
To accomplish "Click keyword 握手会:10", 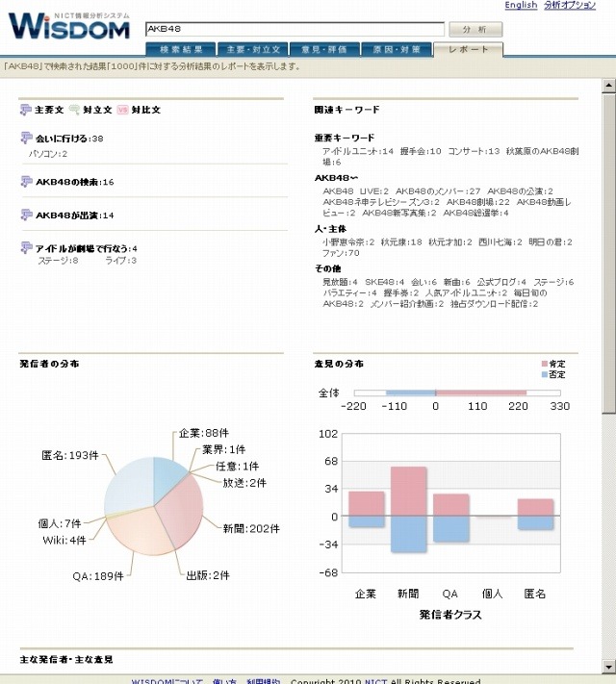I will [x=421, y=151].
